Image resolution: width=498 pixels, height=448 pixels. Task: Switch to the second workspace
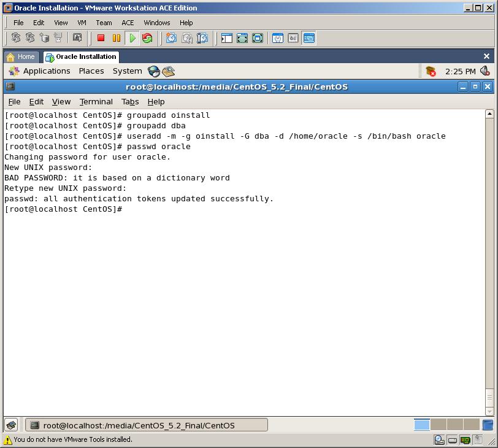438,425
